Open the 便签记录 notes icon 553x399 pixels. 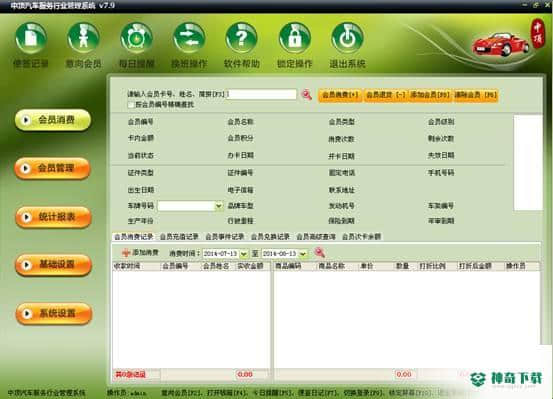[x=31, y=39]
